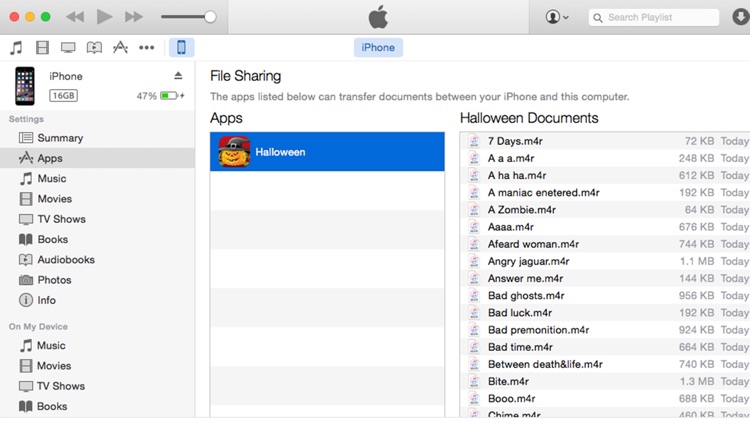Open Books under On My Device
The width and height of the screenshot is (750, 422).
pos(97,406)
